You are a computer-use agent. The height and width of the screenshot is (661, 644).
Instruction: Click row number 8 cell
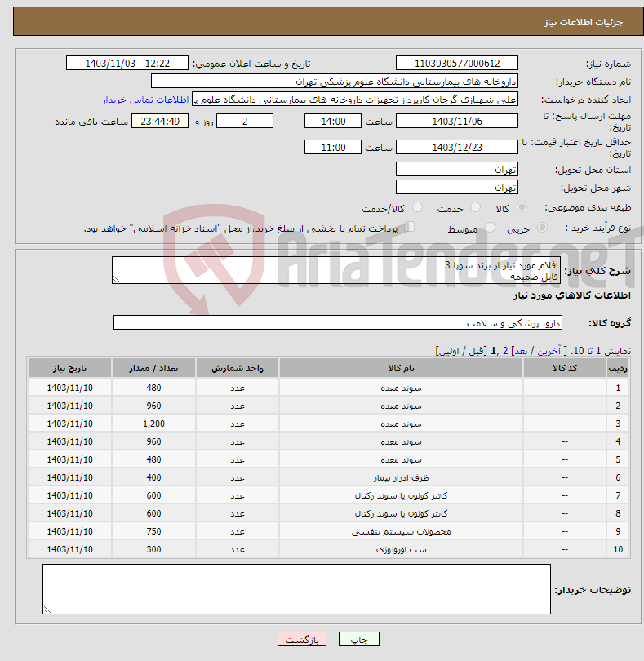[x=618, y=513]
